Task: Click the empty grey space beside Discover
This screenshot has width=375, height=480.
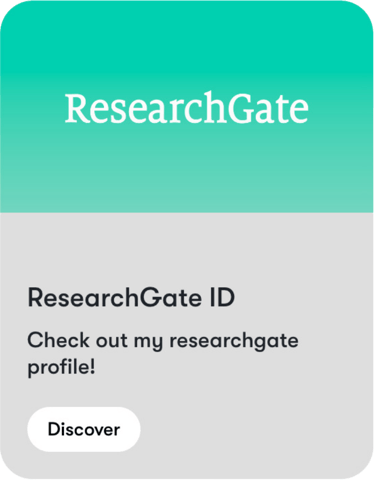Action: pos(257,429)
